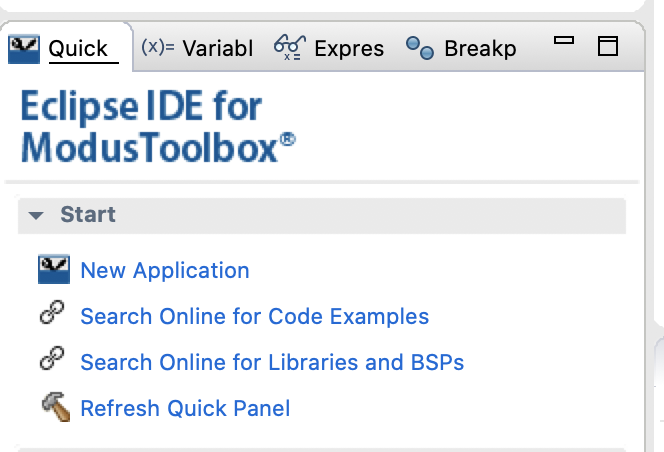Click the New Application icon
Image resolution: width=664 pixels, height=452 pixels.
tap(53, 270)
